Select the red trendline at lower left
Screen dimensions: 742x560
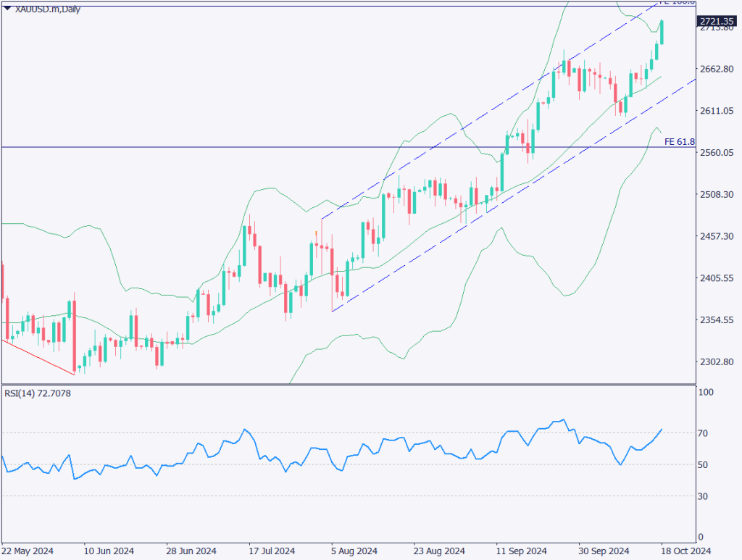point(38,356)
